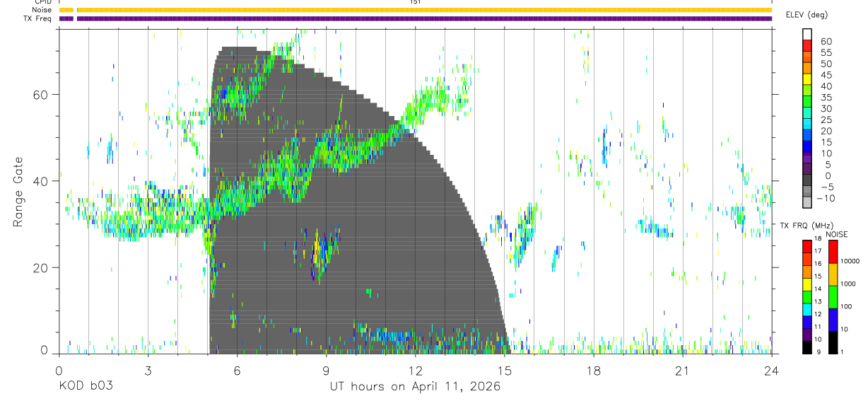Click the black swatch in the NOISE colorbar

[x=833, y=342]
